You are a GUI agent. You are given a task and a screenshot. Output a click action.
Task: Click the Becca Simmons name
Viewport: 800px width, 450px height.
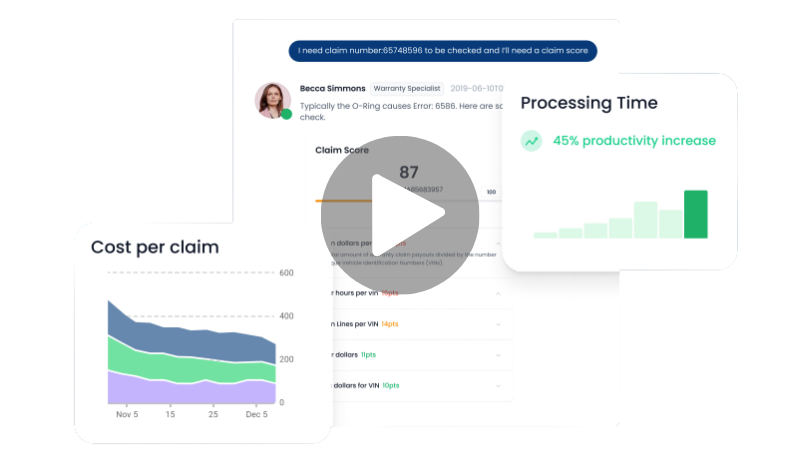[332, 89]
